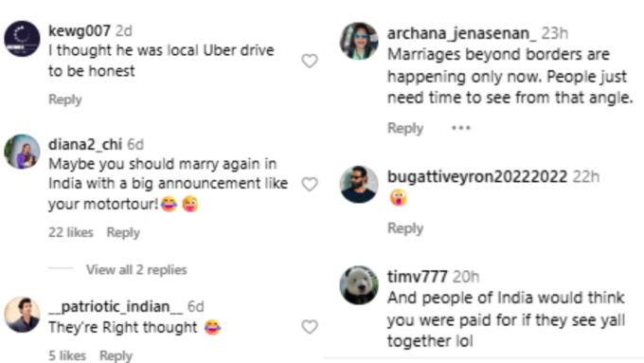Open kewg007's profile picture
Viewport: 644px width, 363px height.
22,39
